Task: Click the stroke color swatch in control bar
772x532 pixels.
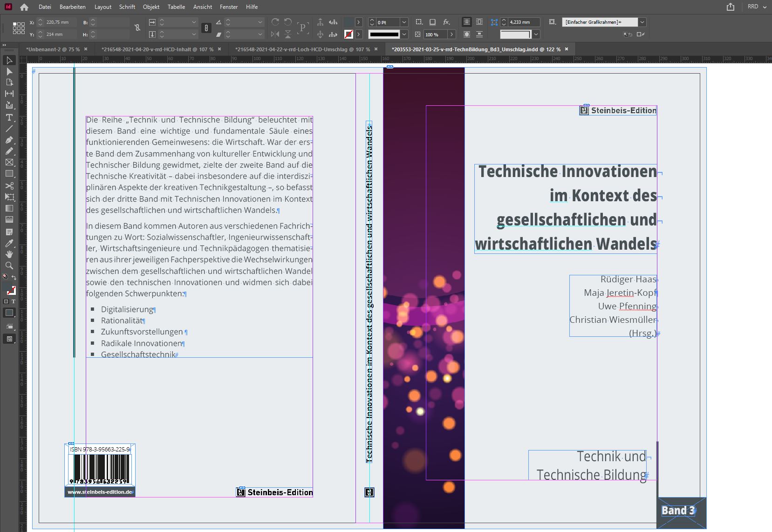Action: point(348,34)
